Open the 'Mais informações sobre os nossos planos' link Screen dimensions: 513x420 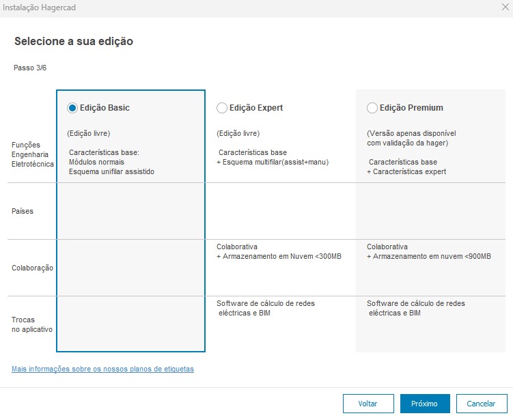point(102,369)
